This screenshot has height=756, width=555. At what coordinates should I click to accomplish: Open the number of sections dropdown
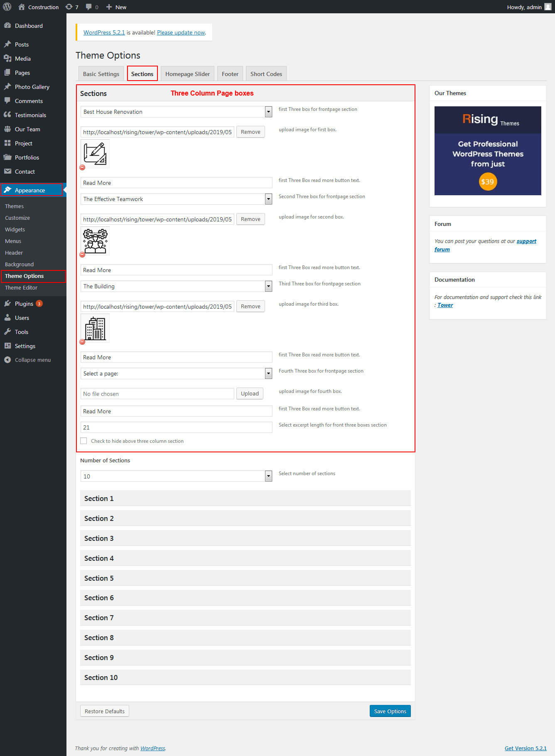[x=268, y=476]
